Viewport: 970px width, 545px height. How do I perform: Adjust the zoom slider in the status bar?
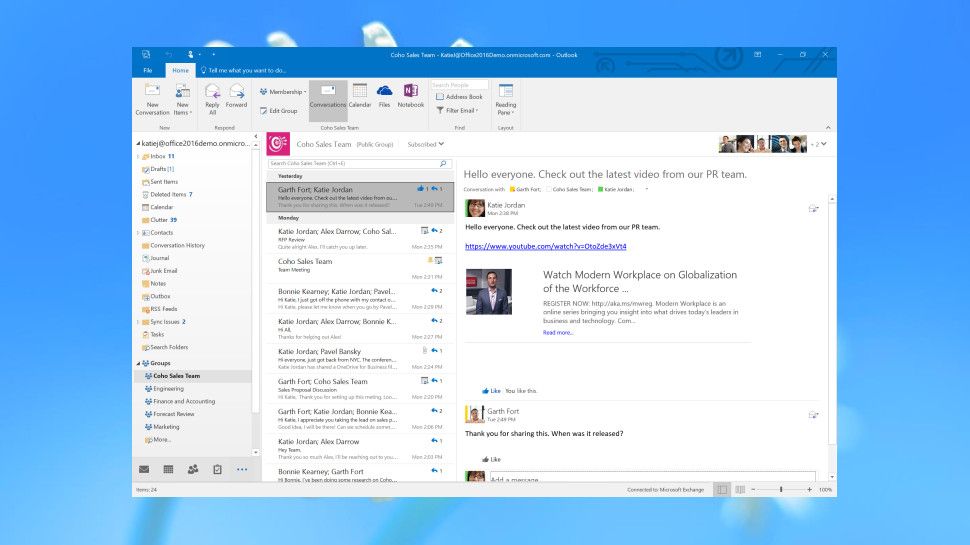coord(781,490)
